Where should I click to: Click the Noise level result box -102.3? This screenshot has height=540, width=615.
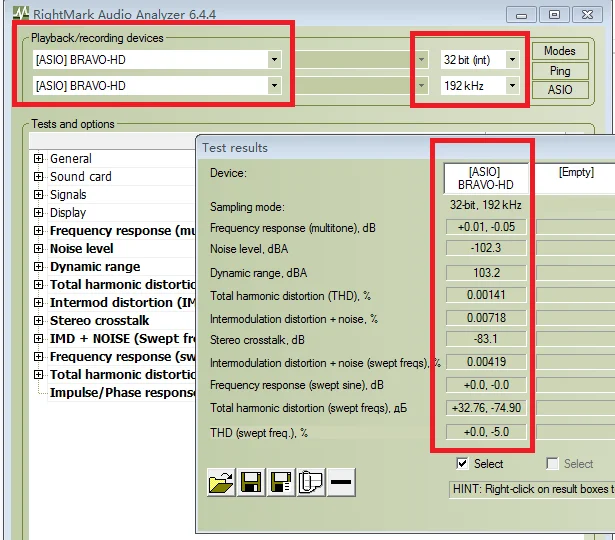tap(487, 249)
